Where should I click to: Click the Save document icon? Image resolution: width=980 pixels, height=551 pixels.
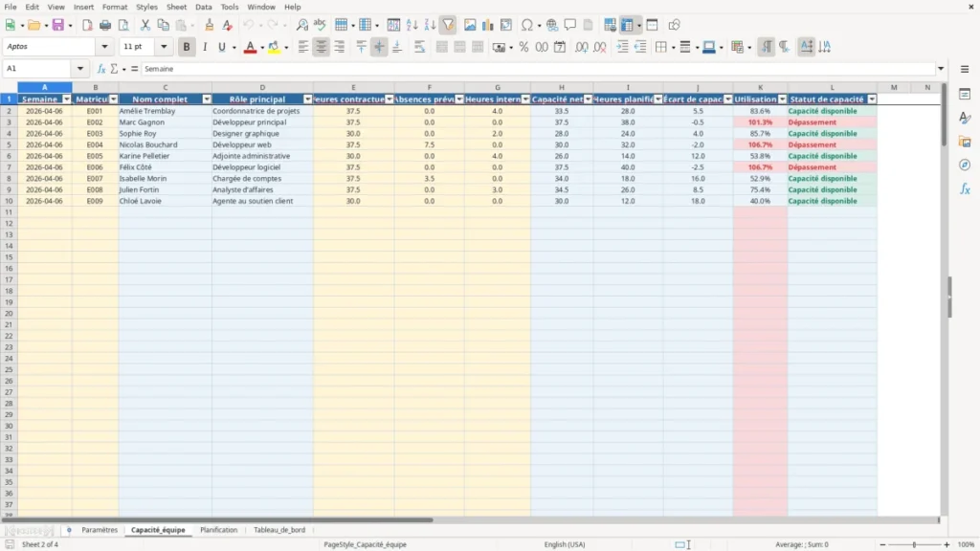point(58,25)
